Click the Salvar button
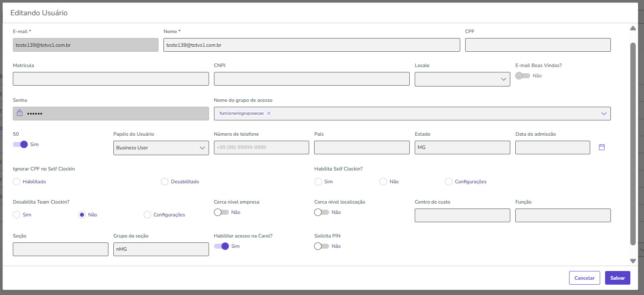644x295 pixels. click(x=617, y=278)
